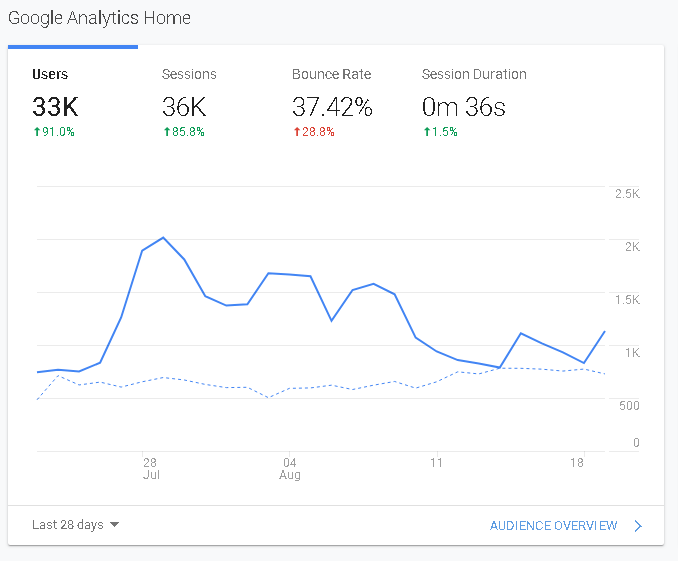Click the 28 Jul date axis label
Image resolution: width=678 pixels, height=561 pixels.
tap(151, 469)
